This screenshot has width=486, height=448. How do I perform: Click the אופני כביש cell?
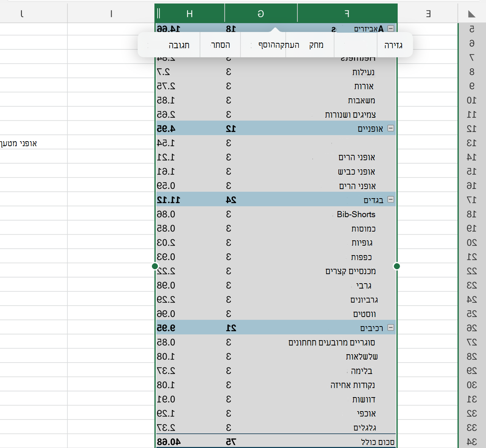[x=357, y=172]
